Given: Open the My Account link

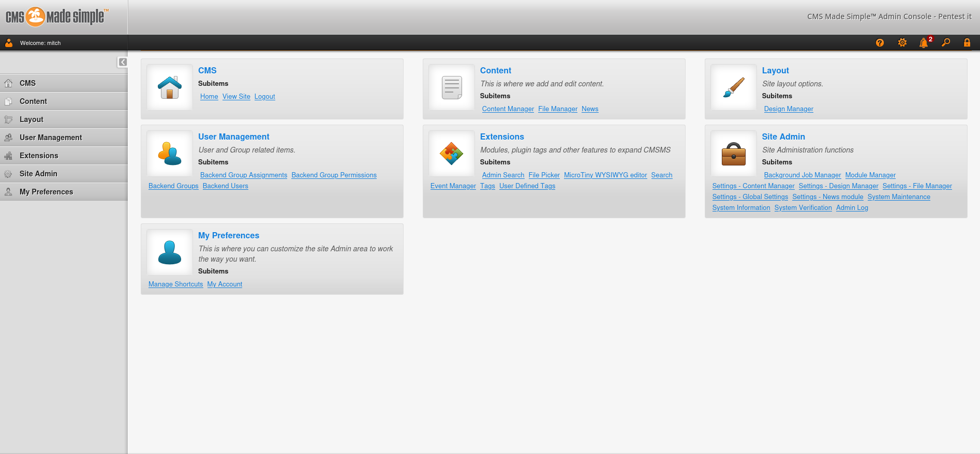Looking at the screenshot, I should [225, 284].
